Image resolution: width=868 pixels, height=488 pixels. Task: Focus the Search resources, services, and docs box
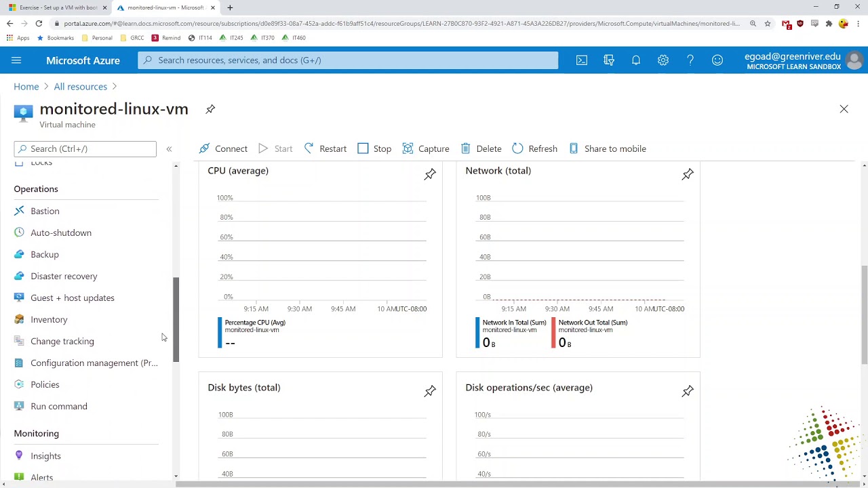pyautogui.click(x=348, y=60)
